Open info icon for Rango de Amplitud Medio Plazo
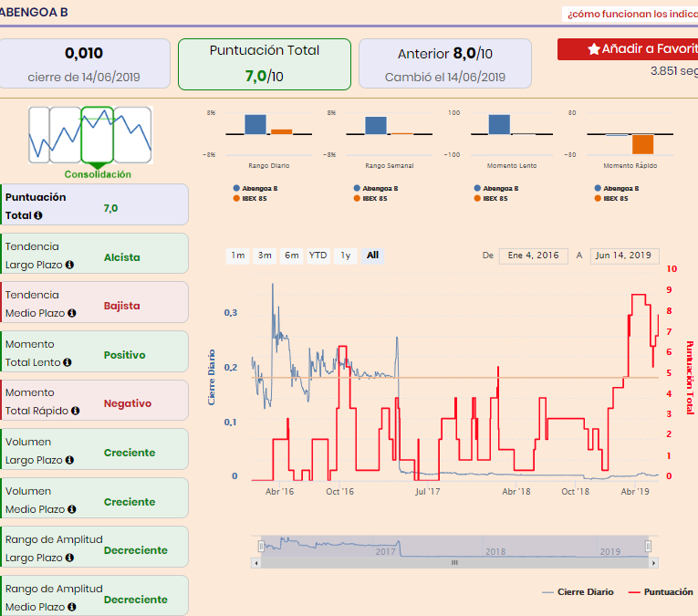 coord(72,607)
